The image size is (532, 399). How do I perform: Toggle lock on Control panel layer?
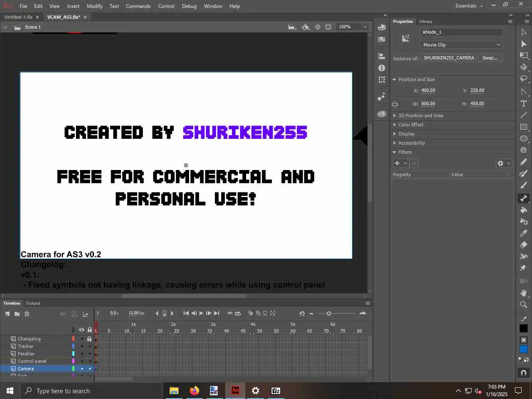pos(89,361)
